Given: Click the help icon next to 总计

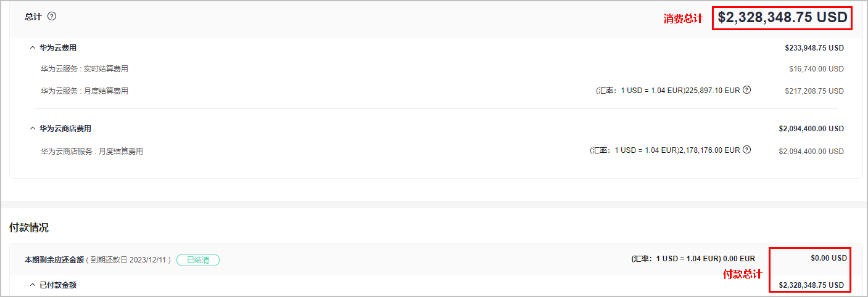Looking at the screenshot, I should [x=52, y=17].
